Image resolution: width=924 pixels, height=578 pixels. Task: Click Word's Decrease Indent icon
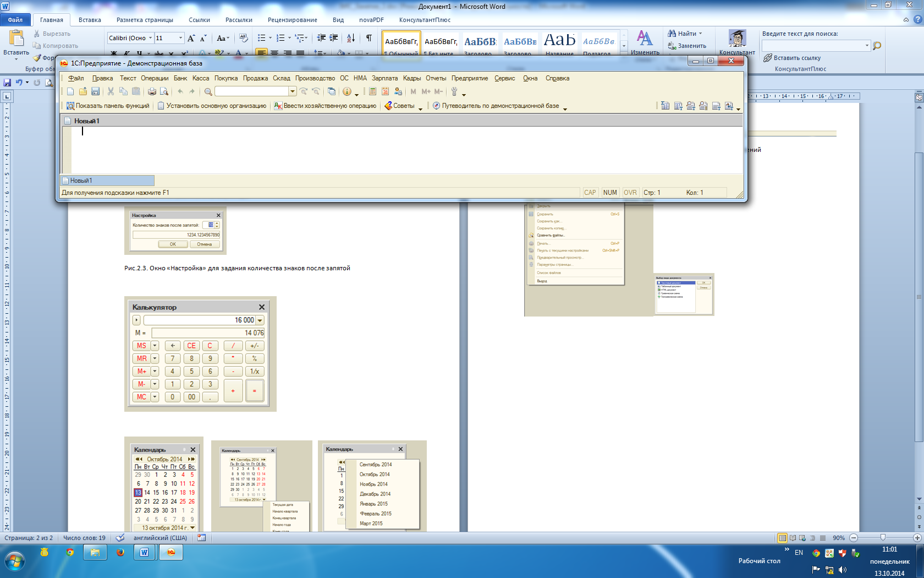click(x=321, y=38)
